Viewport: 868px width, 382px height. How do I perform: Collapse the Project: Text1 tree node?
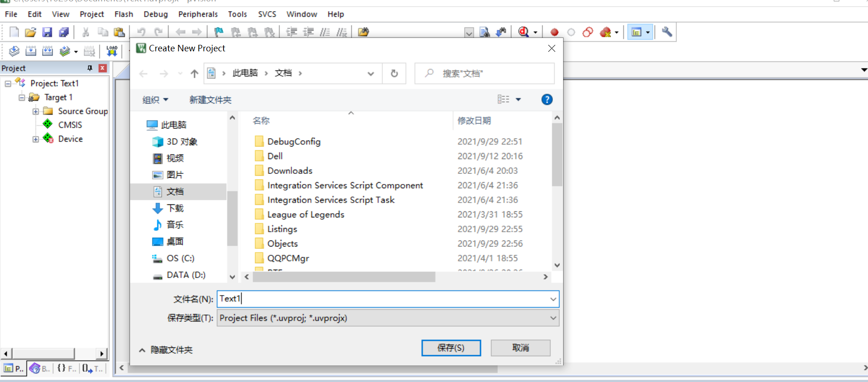(8, 84)
